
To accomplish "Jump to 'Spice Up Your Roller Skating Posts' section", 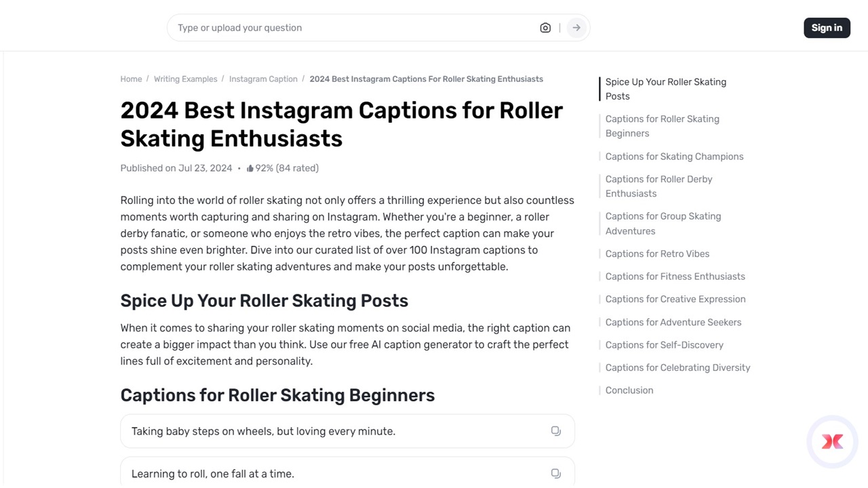I will pos(665,89).
